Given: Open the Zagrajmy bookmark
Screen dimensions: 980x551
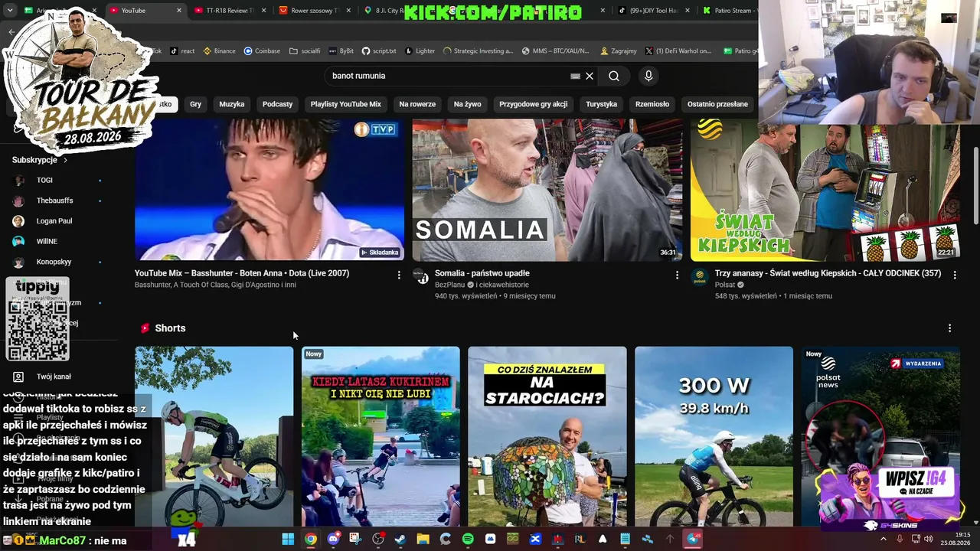Looking at the screenshot, I should click(x=619, y=51).
